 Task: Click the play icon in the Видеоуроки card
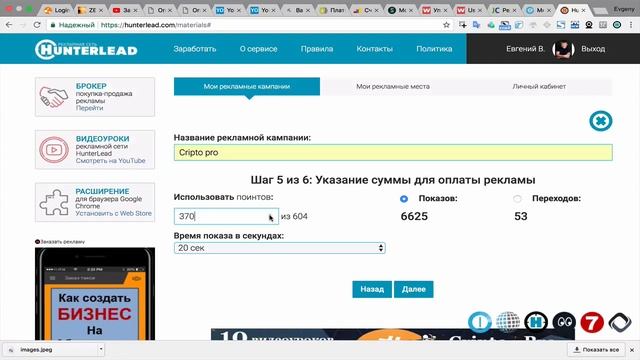tap(54, 150)
